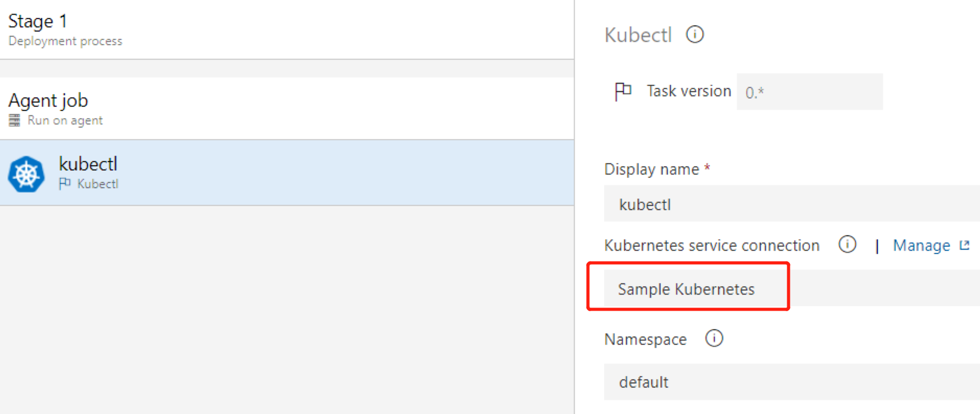Open the Sample Kubernetes service connection dropdown
Screen dimensions: 980x414
coord(792,288)
